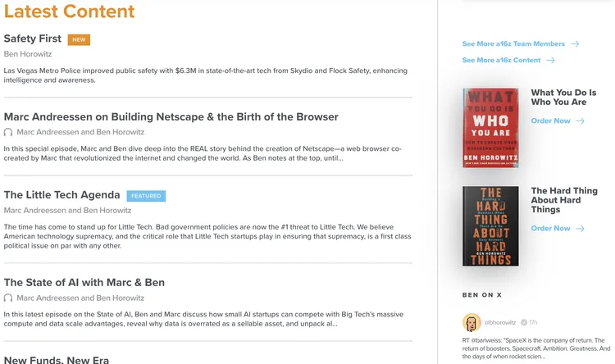
Task: Open the Safety First article
Action: coord(33,39)
